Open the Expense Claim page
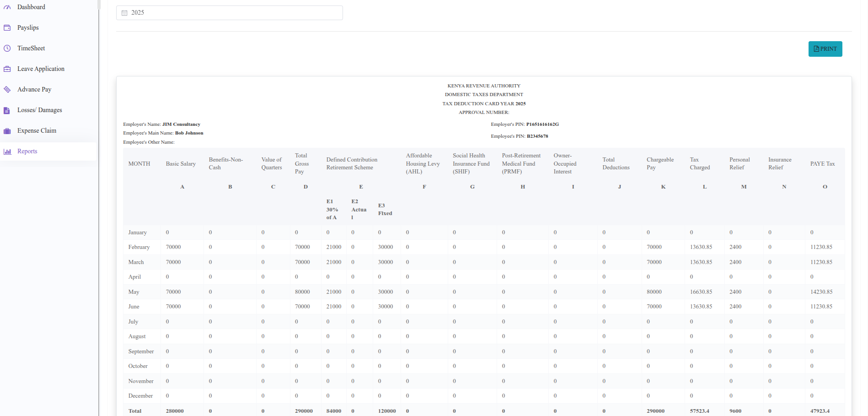This screenshot has height=416, width=868. tap(37, 131)
